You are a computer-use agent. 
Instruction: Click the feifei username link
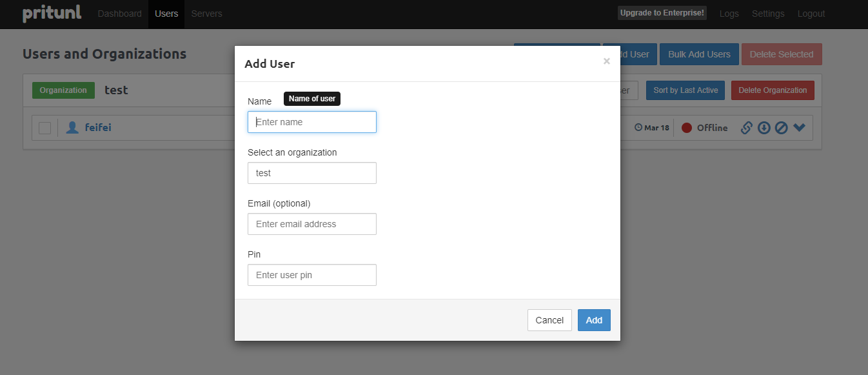click(98, 128)
